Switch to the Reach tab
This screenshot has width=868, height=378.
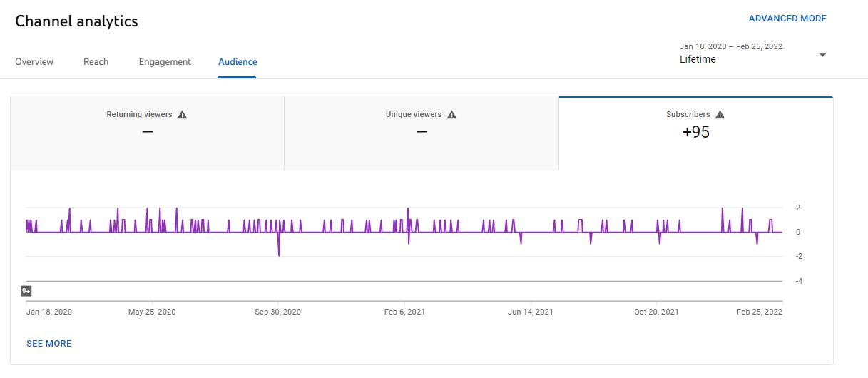(96, 62)
